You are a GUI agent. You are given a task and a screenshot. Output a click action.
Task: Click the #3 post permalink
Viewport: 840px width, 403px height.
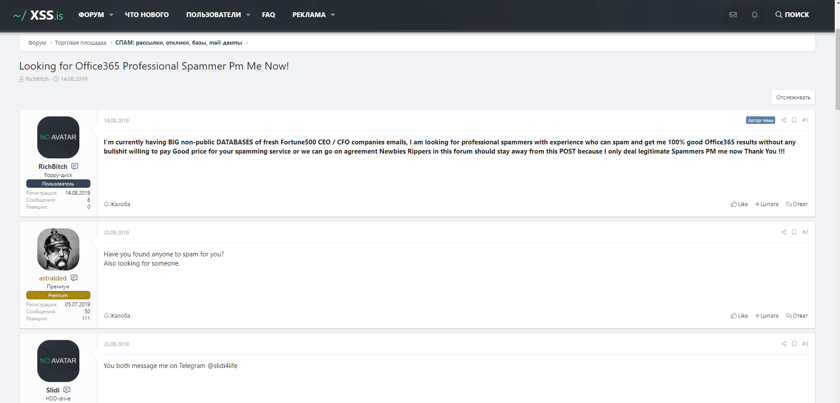click(x=805, y=344)
